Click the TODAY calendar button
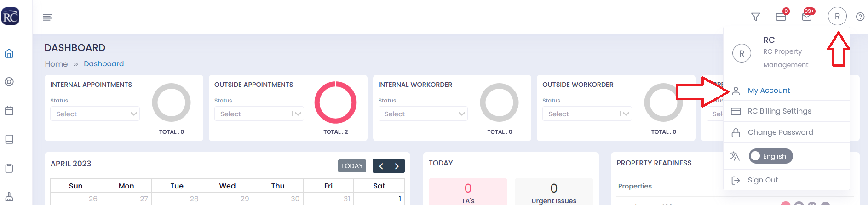The image size is (868, 205). (352, 166)
